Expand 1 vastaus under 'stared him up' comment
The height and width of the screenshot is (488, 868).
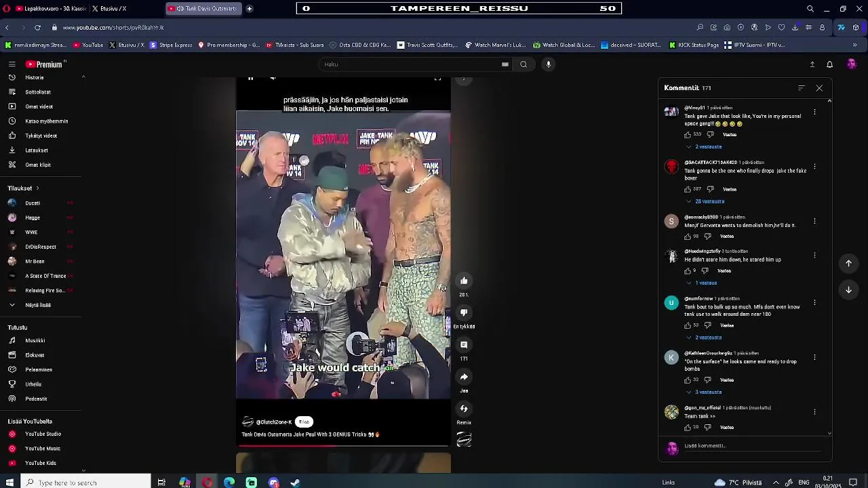703,283
